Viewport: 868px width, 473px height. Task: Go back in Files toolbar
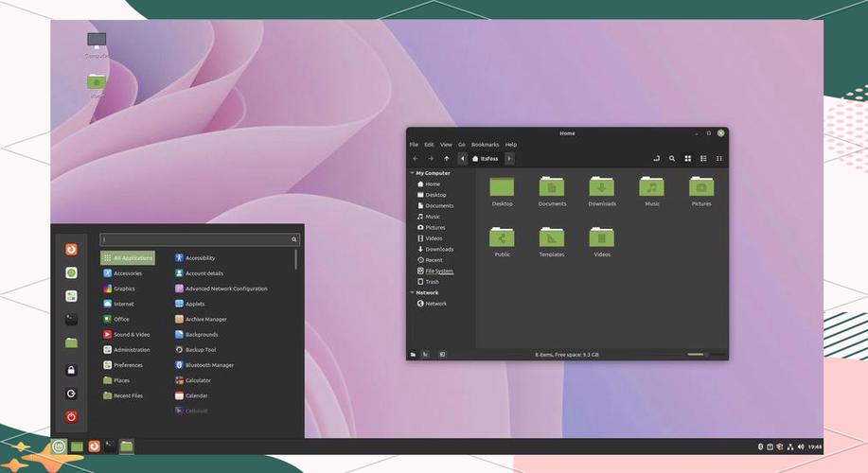click(416, 158)
